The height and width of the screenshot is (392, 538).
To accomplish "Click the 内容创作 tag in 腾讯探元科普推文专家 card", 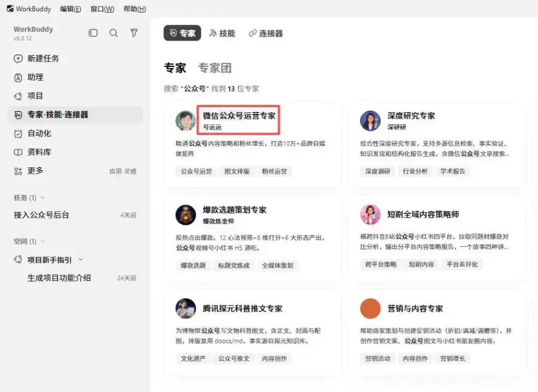I will coord(274,359).
